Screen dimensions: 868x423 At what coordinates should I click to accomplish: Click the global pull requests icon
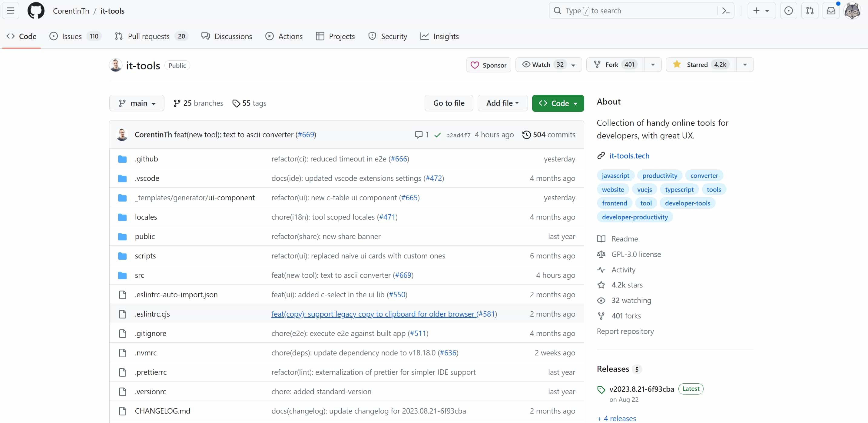click(810, 11)
